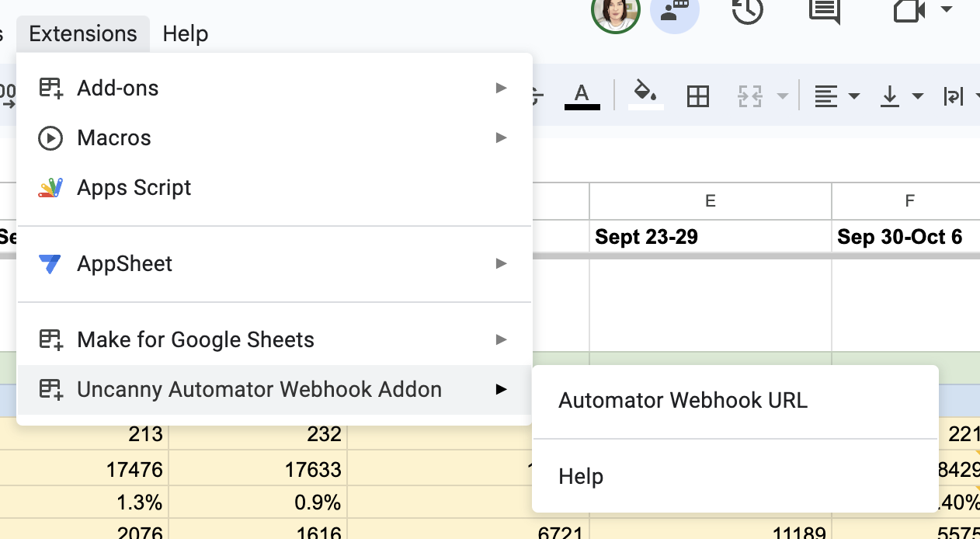The height and width of the screenshot is (539, 980).
Task: Click the vertical align icon
Action: [890, 96]
